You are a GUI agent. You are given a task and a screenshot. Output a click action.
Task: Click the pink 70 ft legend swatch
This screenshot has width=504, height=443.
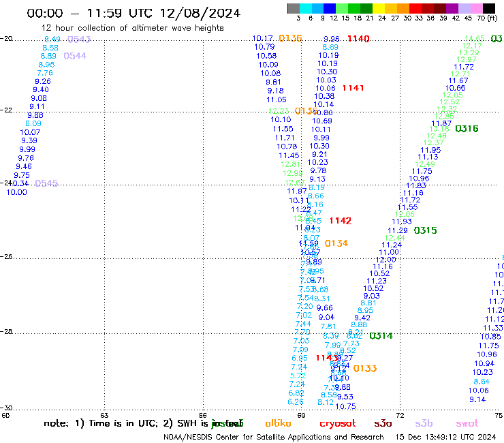[476, 8]
